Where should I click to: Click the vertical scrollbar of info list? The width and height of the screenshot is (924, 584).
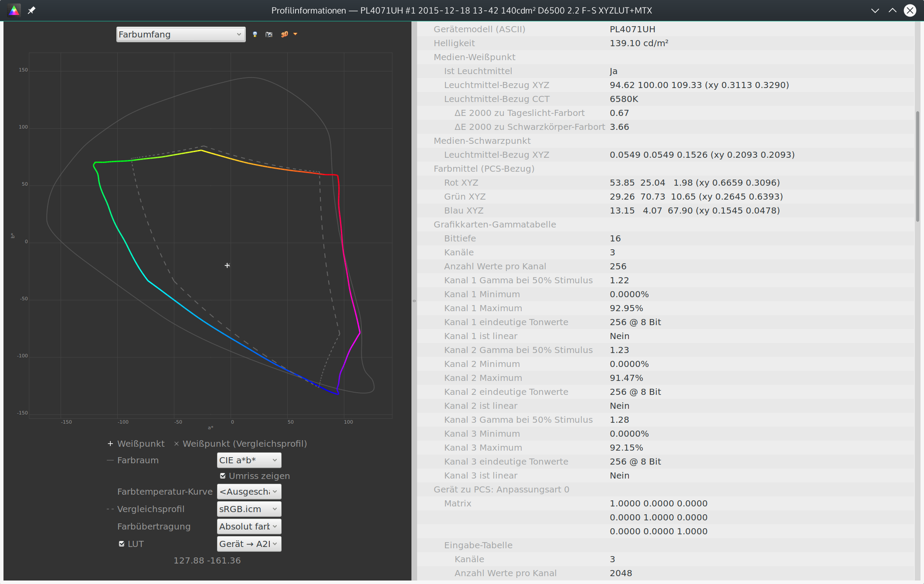(917, 166)
